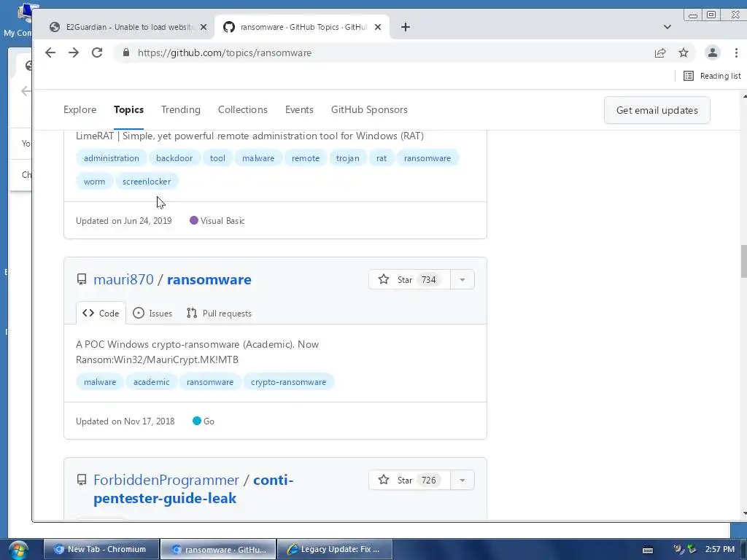Select the ransomware GitHub Topics tab
The image size is (747, 560).
(x=303, y=27)
